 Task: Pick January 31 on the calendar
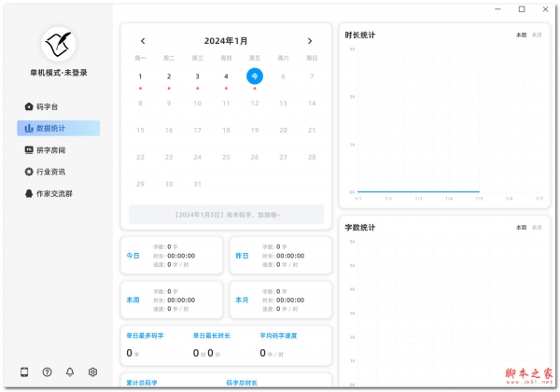point(198,184)
